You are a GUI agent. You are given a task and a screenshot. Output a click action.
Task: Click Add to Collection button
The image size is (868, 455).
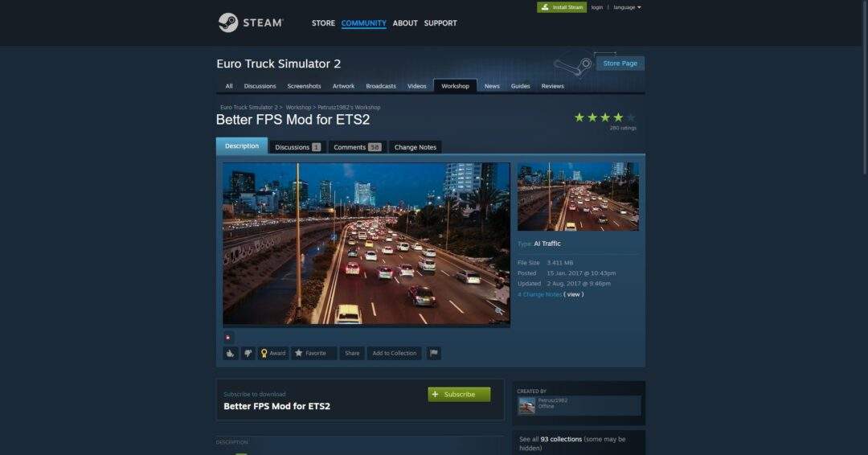tap(394, 353)
